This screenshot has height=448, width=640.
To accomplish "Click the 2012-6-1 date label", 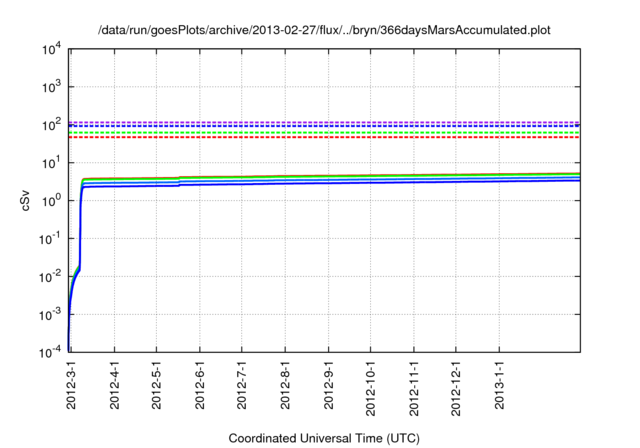I will click(x=200, y=385).
